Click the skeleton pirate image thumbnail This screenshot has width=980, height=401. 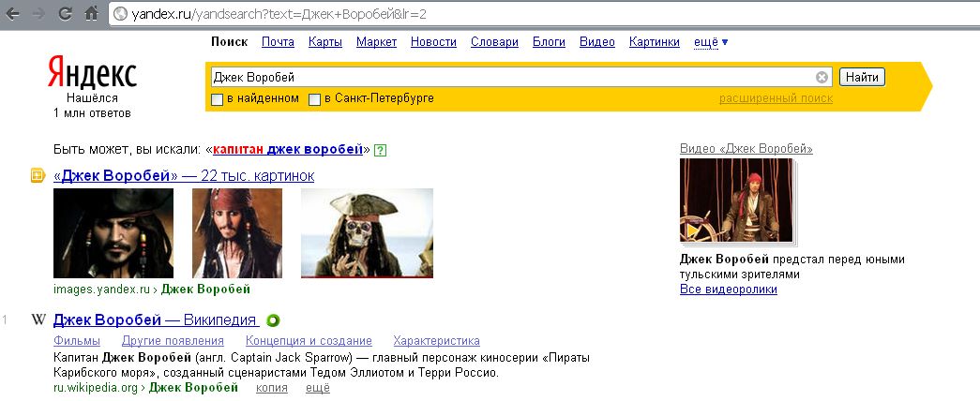pyautogui.click(x=367, y=233)
